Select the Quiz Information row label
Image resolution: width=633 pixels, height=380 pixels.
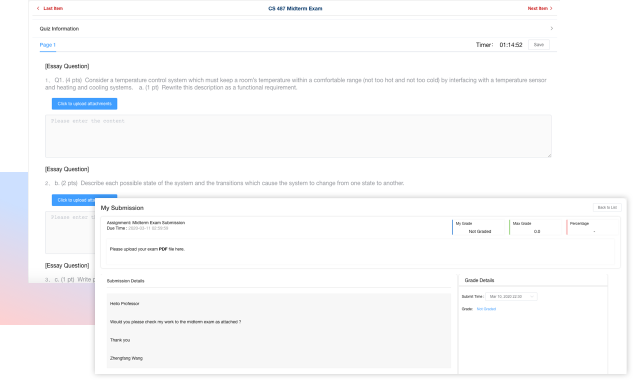[59, 29]
